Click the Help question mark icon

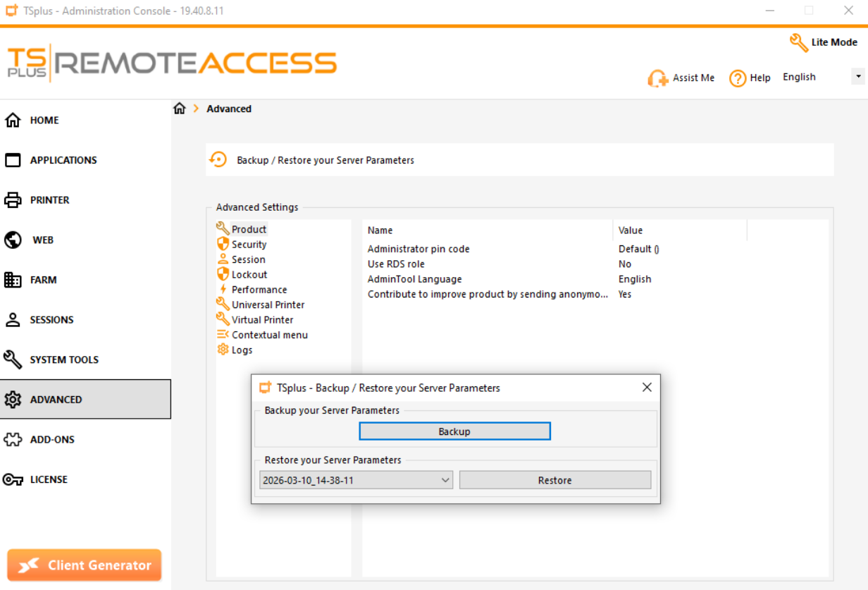(x=738, y=78)
